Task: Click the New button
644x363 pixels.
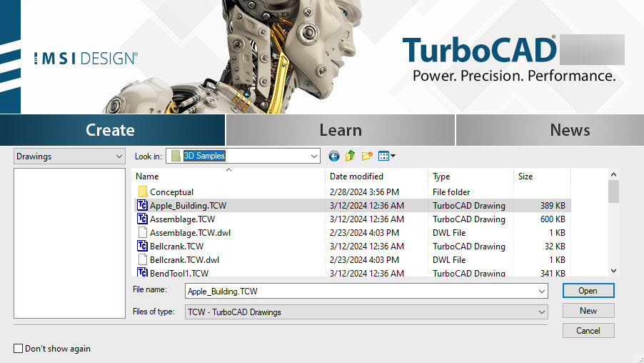Action: (588, 311)
